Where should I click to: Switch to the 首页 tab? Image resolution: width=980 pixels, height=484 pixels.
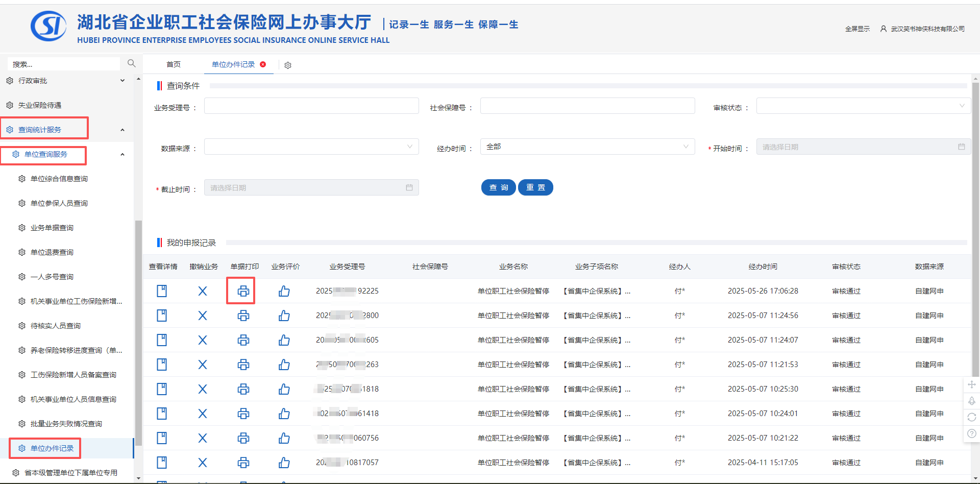click(x=174, y=64)
